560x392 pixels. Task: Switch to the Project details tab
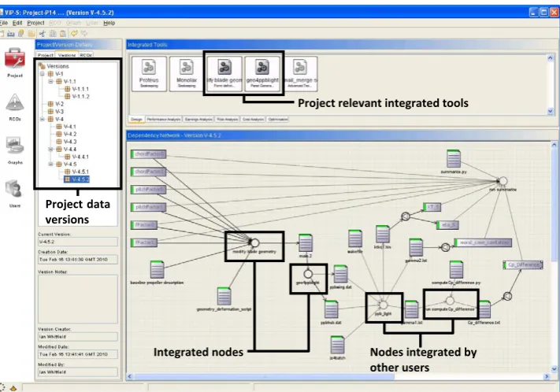point(46,55)
